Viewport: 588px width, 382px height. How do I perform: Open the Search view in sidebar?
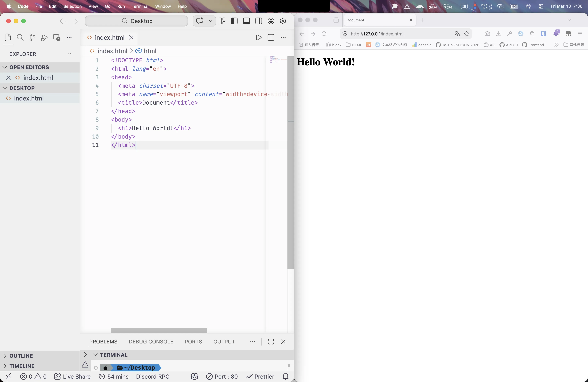20,38
